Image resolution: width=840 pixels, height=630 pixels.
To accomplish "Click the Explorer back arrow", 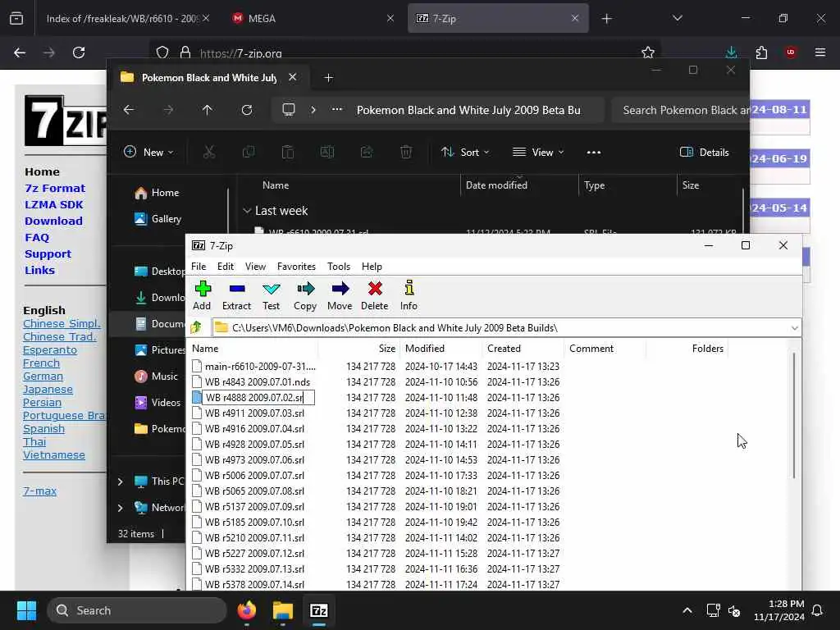I will [x=129, y=110].
